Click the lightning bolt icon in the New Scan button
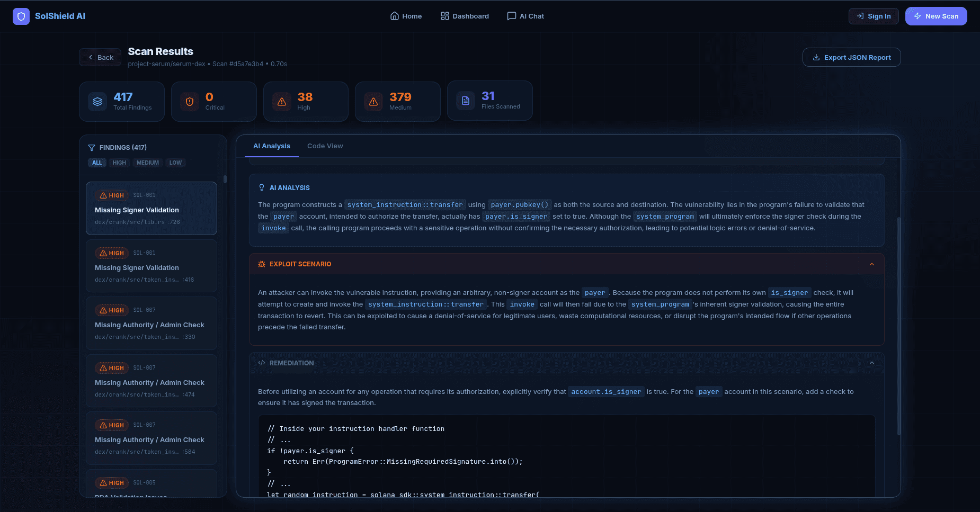Image resolution: width=980 pixels, height=512 pixels. 917,16
